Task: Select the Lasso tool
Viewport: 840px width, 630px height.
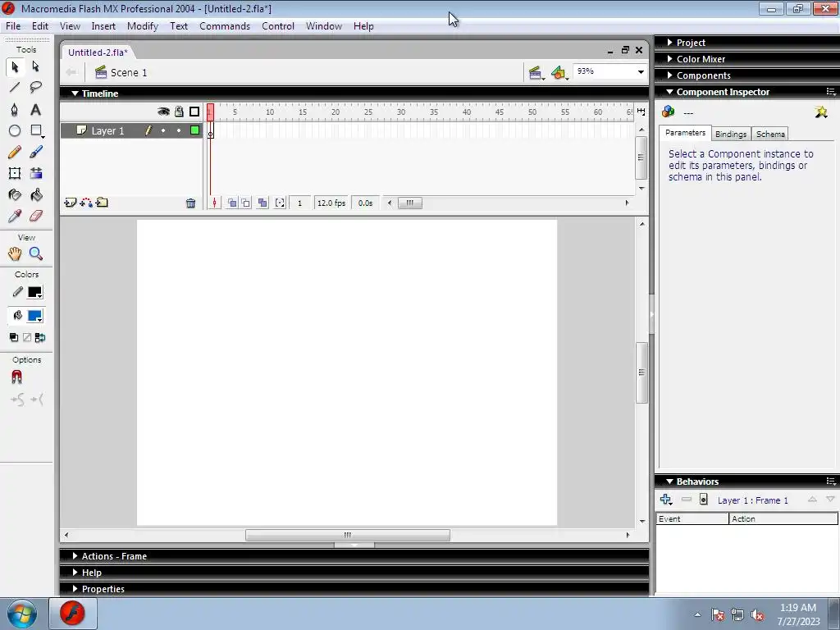Action: [36, 87]
